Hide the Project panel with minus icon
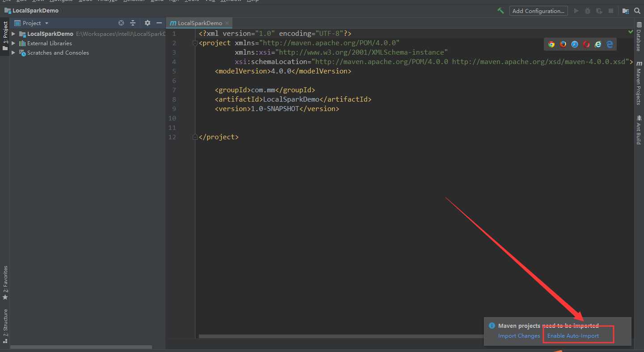 click(159, 23)
